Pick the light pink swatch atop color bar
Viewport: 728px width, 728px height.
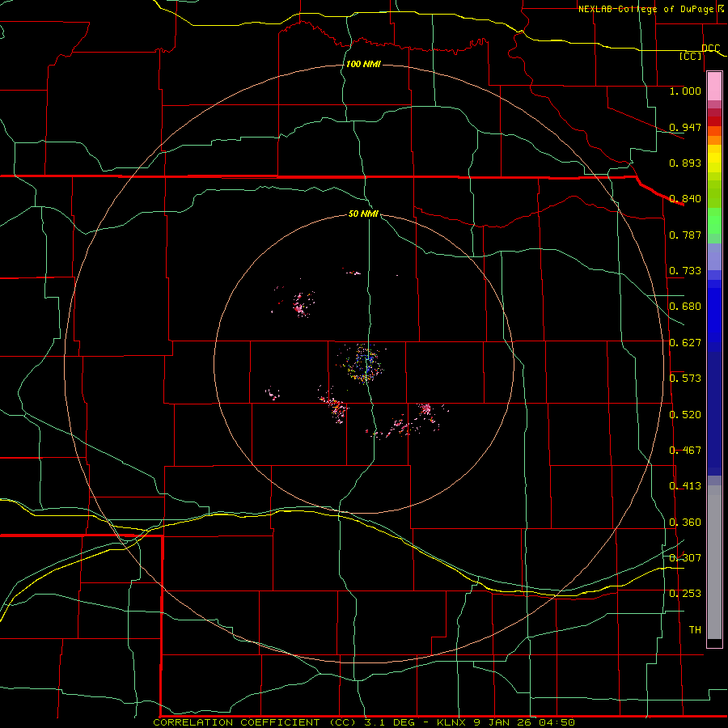pos(714,87)
